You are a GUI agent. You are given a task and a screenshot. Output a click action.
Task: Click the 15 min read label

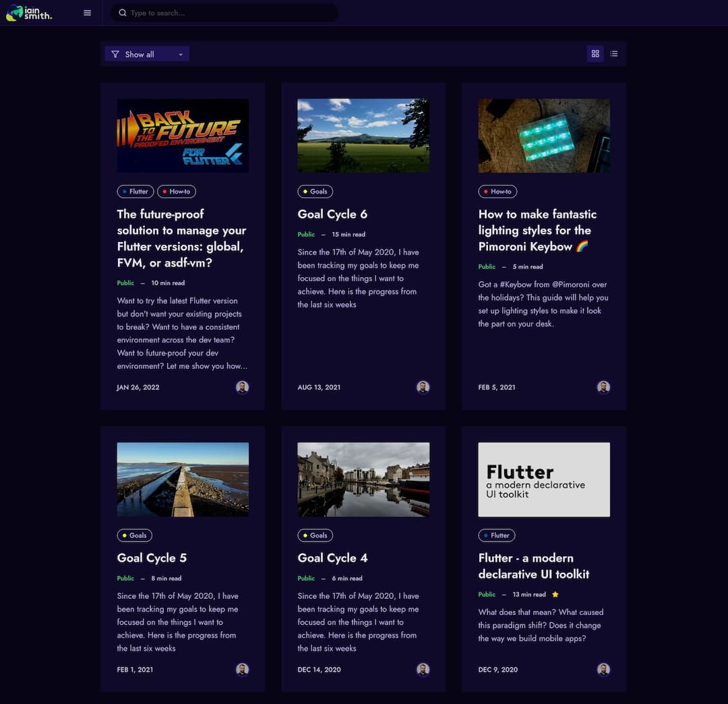tap(348, 235)
